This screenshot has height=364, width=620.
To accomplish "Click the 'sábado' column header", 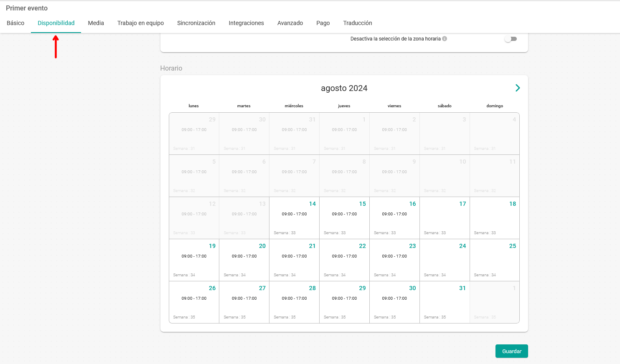I will pyautogui.click(x=445, y=106).
